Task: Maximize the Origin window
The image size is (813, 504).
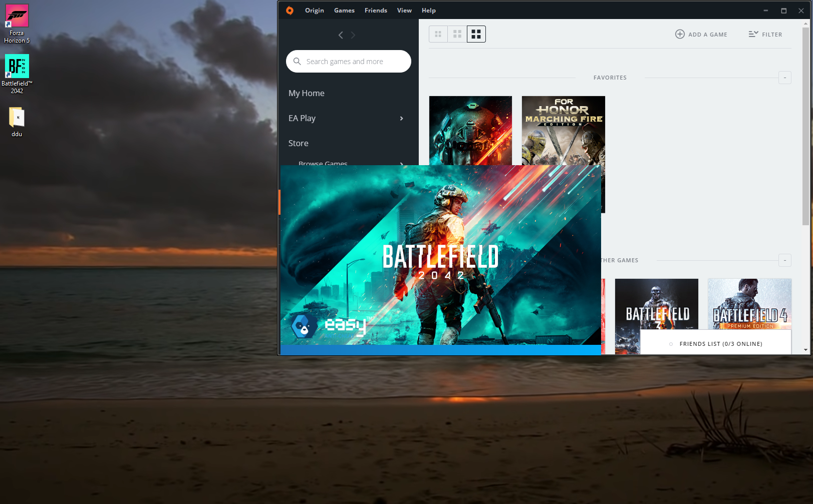Action: tap(784, 11)
